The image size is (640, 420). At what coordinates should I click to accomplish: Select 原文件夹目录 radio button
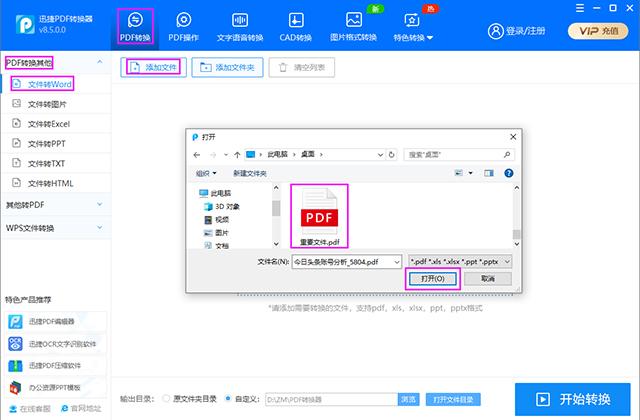point(166,399)
